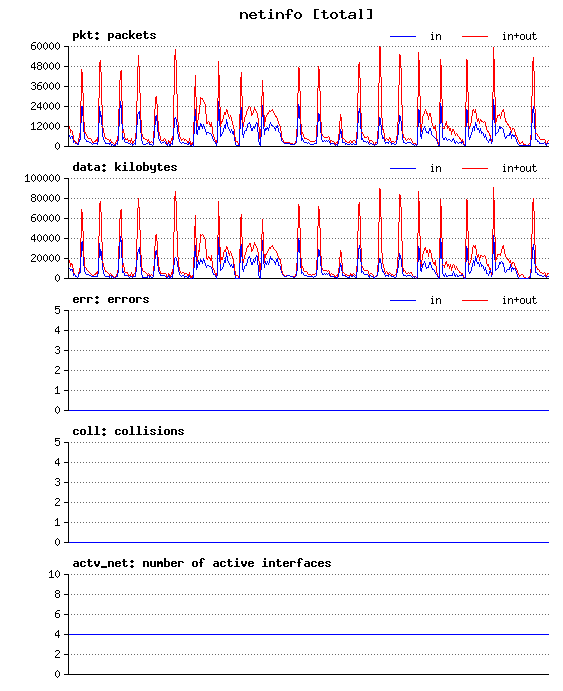Viewport: 563px width, 691px height.
Task: Click the 40000 label on kilobytes axis
Action: tap(45, 238)
